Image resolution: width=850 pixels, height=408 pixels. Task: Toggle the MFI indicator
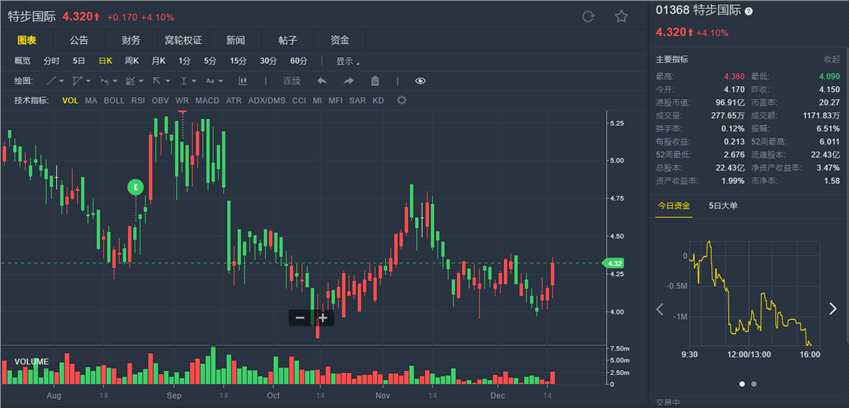pos(335,101)
